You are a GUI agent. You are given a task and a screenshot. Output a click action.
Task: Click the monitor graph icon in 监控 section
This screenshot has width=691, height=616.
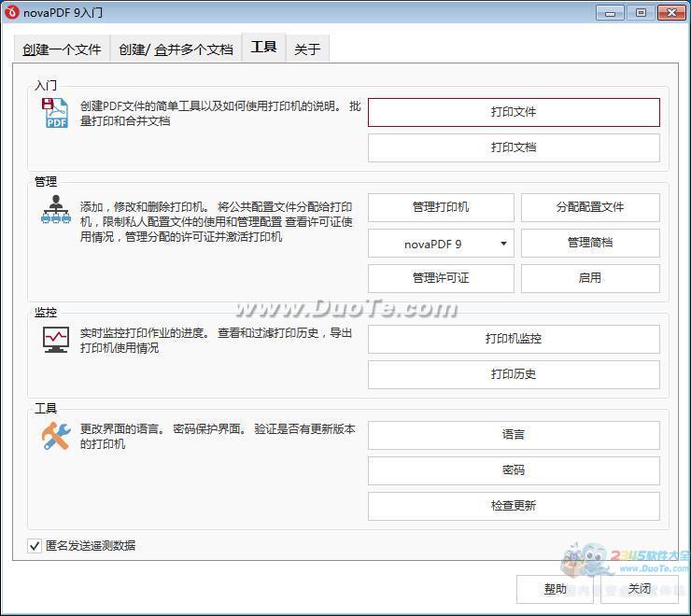(x=56, y=340)
